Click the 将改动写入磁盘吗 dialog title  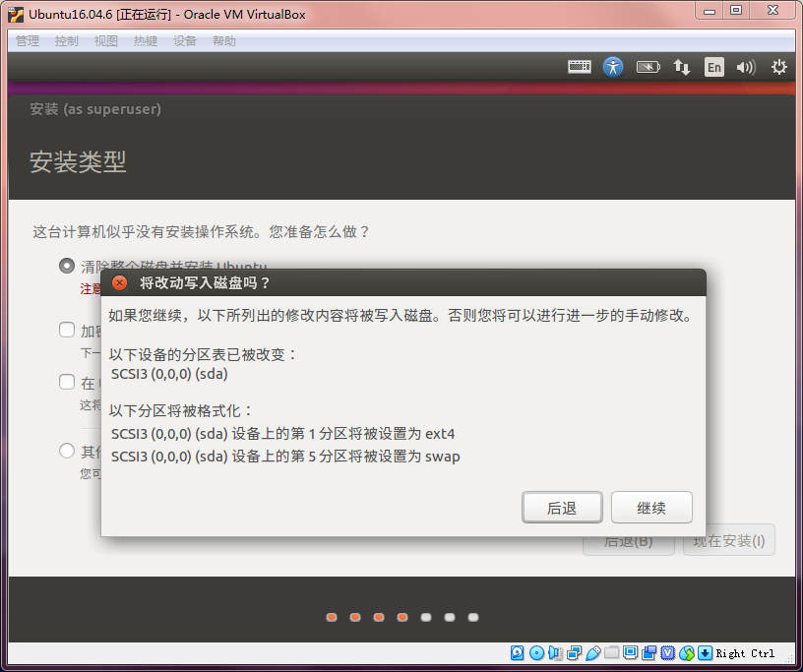[x=205, y=282]
